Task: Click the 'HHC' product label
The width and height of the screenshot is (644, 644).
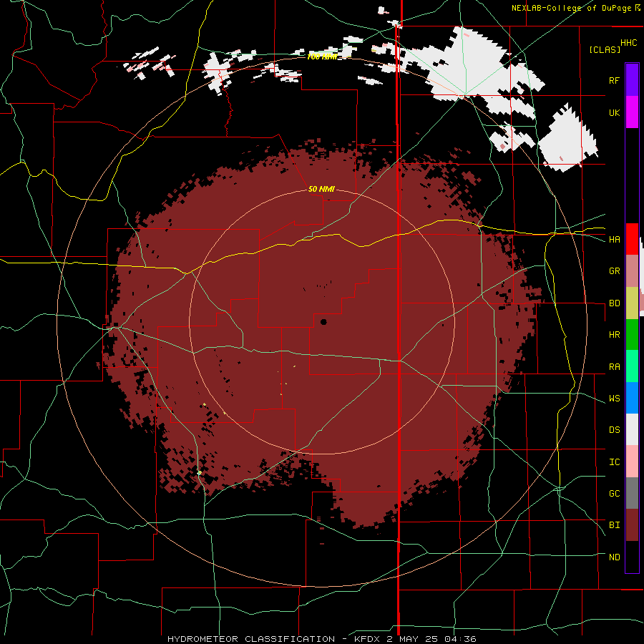Action: point(628,43)
